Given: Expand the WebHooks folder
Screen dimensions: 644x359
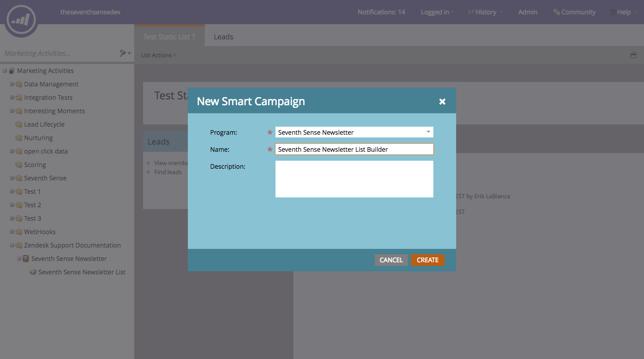Looking at the screenshot, I should click(x=12, y=232).
